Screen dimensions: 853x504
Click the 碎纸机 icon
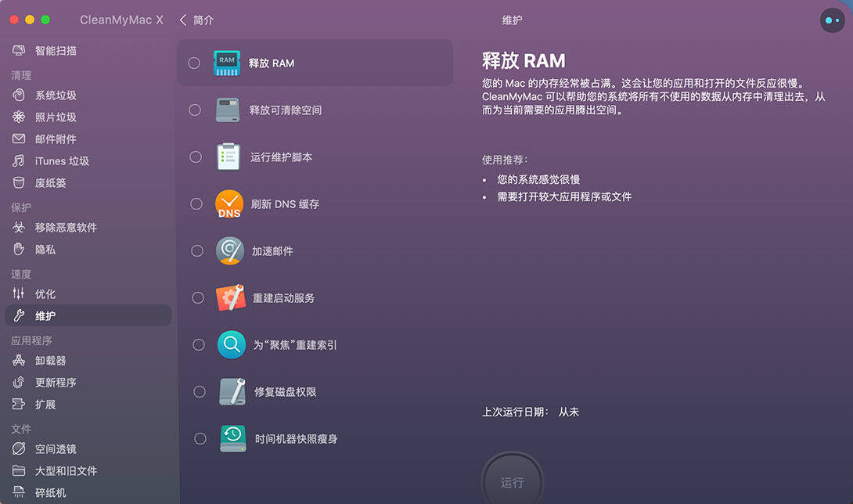click(x=19, y=492)
